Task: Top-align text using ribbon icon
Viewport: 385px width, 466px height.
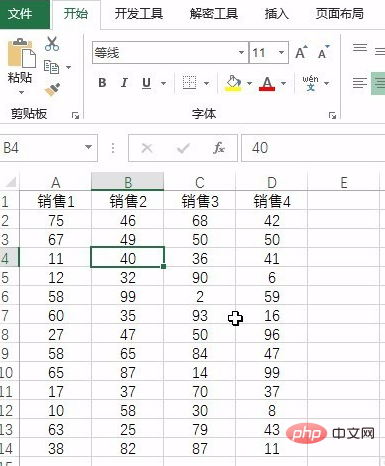Action: click(x=360, y=48)
